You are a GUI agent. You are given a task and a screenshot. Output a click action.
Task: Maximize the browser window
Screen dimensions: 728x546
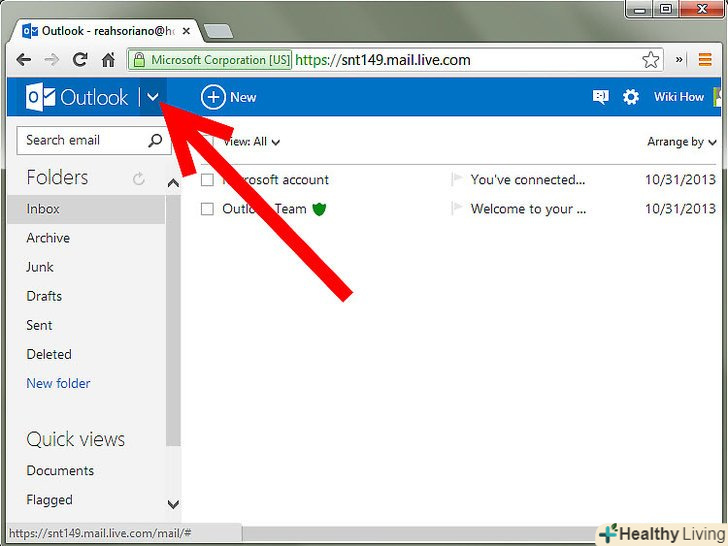(x=666, y=9)
